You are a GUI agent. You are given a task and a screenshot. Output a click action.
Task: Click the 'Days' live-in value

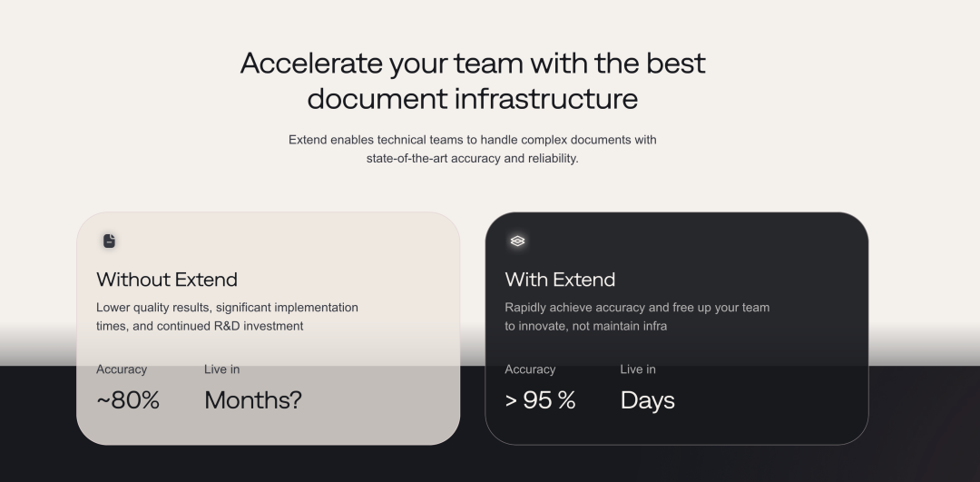coord(648,400)
